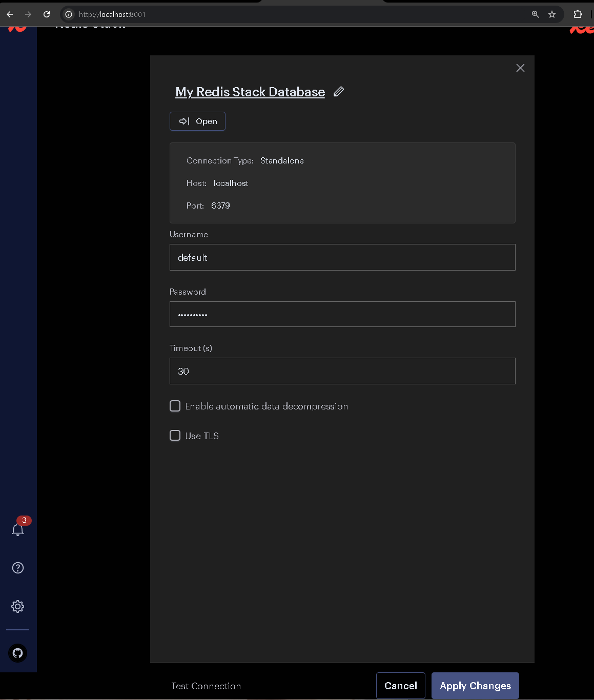Image resolution: width=594 pixels, height=700 pixels.
Task: Click the browser address bar URL
Action: (x=112, y=14)
